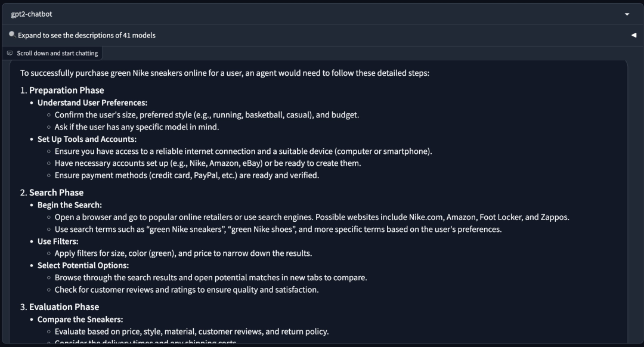
Task: Click the 'Select Potential Options:' bullet
Action: (83, 266)
